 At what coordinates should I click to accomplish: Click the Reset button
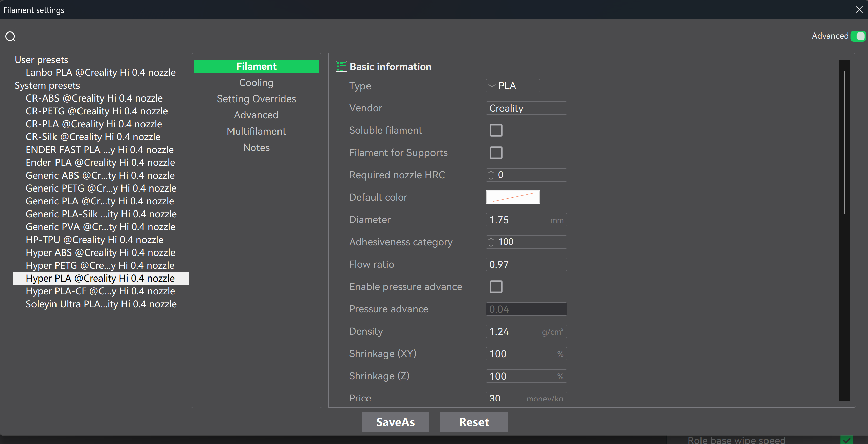(x=474, y=422)
